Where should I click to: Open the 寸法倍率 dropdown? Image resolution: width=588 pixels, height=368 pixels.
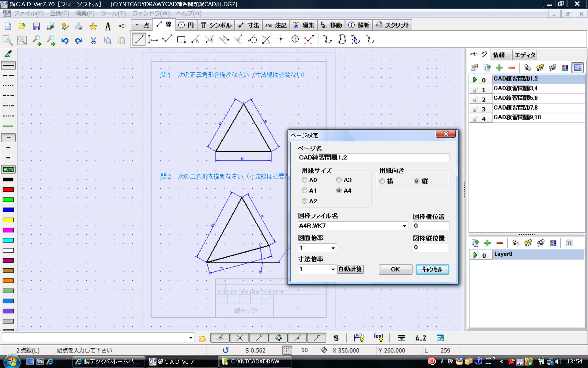click(x=333, y=270)
